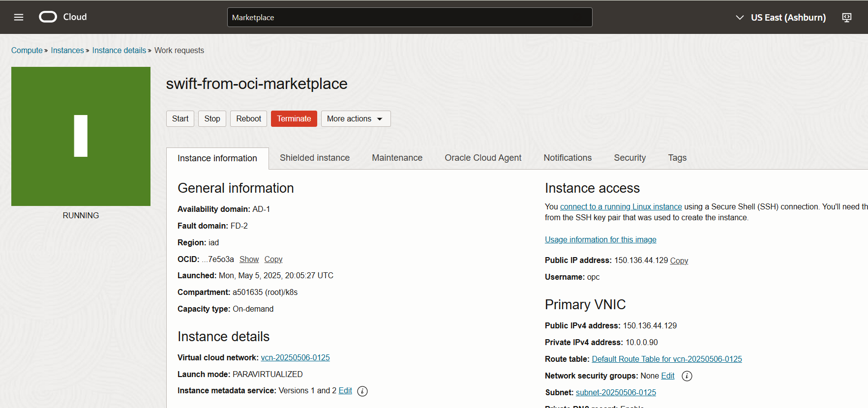The image size is (868, 408).
Task: Click the Fault domain FD-2 value
Action: pyautogui.click(x=239, y=226)
